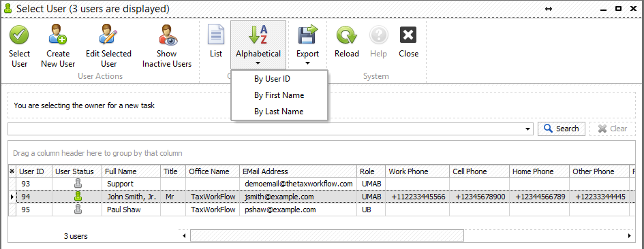
Task: Click Edit Selected User icon
Action: point(108,35)
